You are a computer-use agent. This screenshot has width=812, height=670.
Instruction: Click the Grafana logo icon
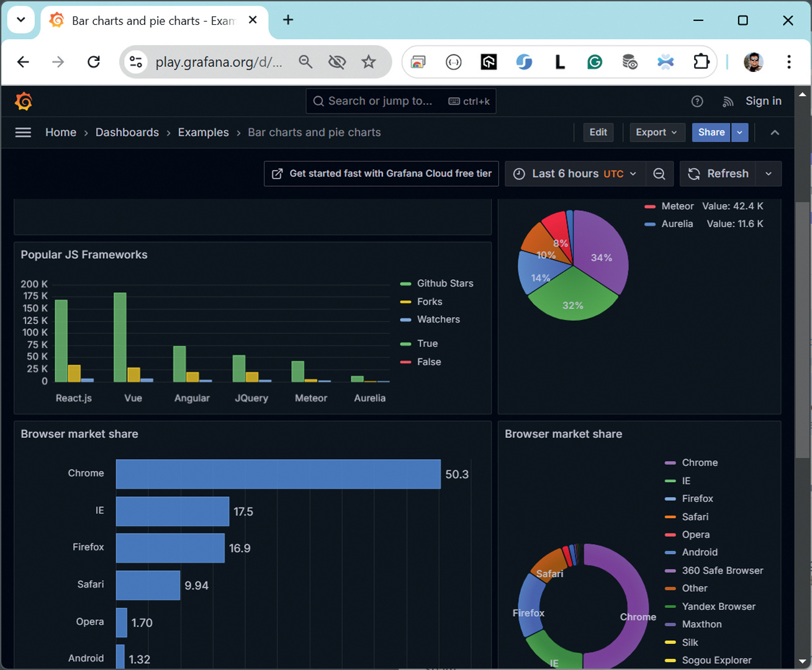click(24, 101)
